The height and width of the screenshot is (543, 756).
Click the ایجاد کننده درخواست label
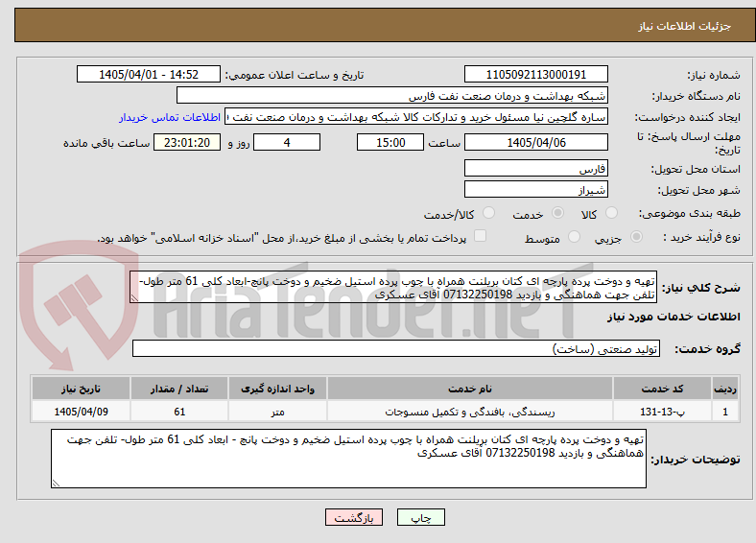tap(687, 118)
